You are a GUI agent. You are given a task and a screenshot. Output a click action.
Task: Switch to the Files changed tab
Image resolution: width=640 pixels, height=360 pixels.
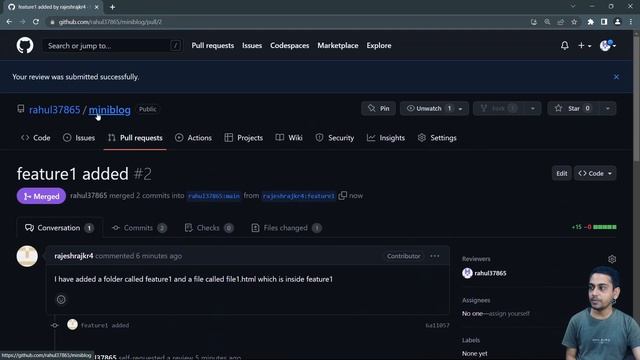286,228
